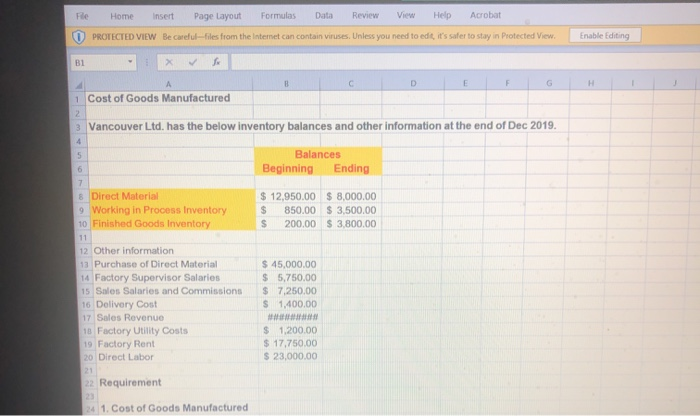Click the $1,400.00 value cell
This screenshot has height=416, width=700.
pyautogui.click(x=290, y=304)
